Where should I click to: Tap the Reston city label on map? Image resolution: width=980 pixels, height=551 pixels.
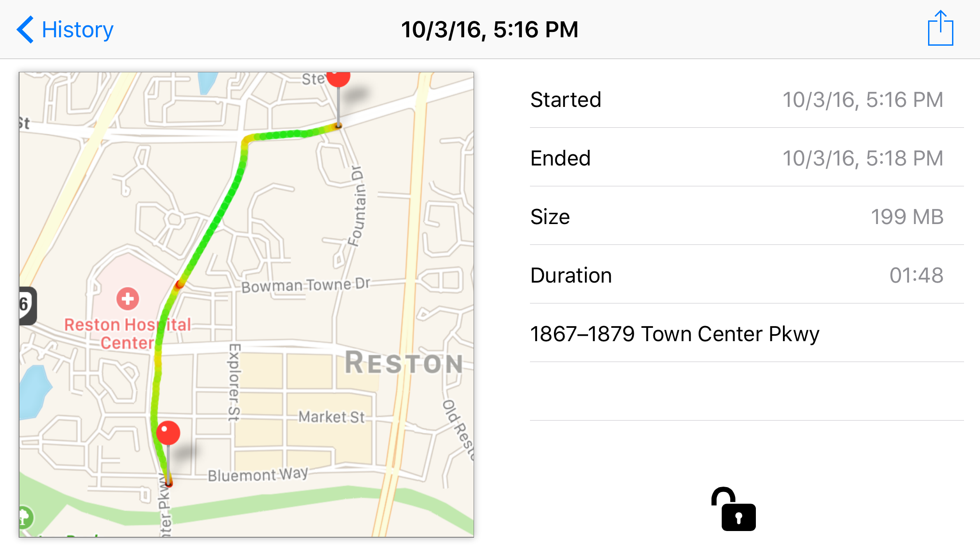coord(404,363)
